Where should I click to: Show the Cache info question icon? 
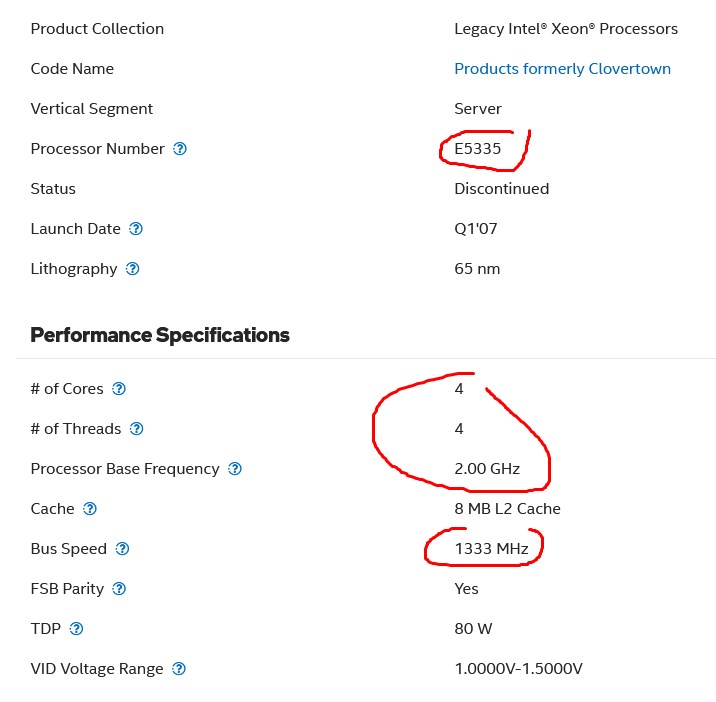tap(90, 509)
